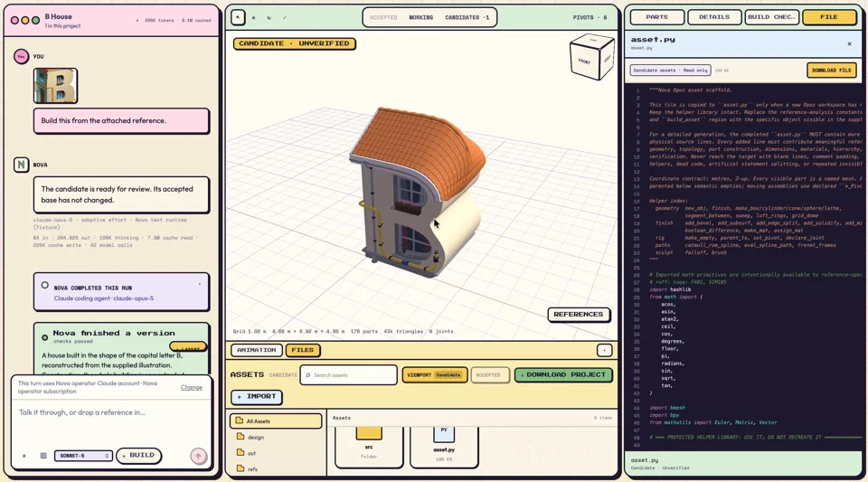Click the 'asset.py' file title in right panel
Viewport: 868px width, 482px height.
coord(653,40)
